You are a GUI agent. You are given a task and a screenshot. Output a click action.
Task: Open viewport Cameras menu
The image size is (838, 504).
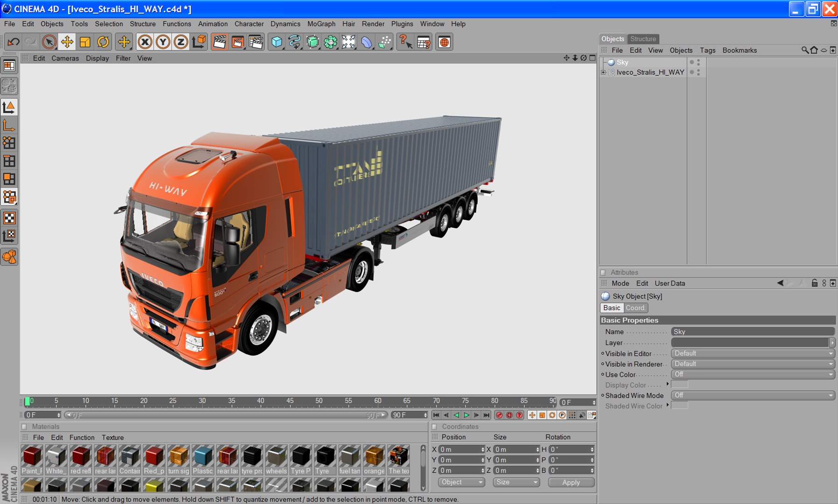point(65,58)
